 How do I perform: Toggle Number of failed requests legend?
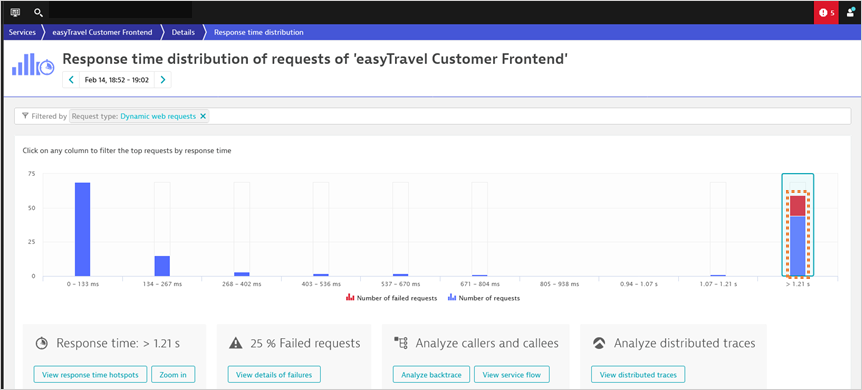[391, 298]
